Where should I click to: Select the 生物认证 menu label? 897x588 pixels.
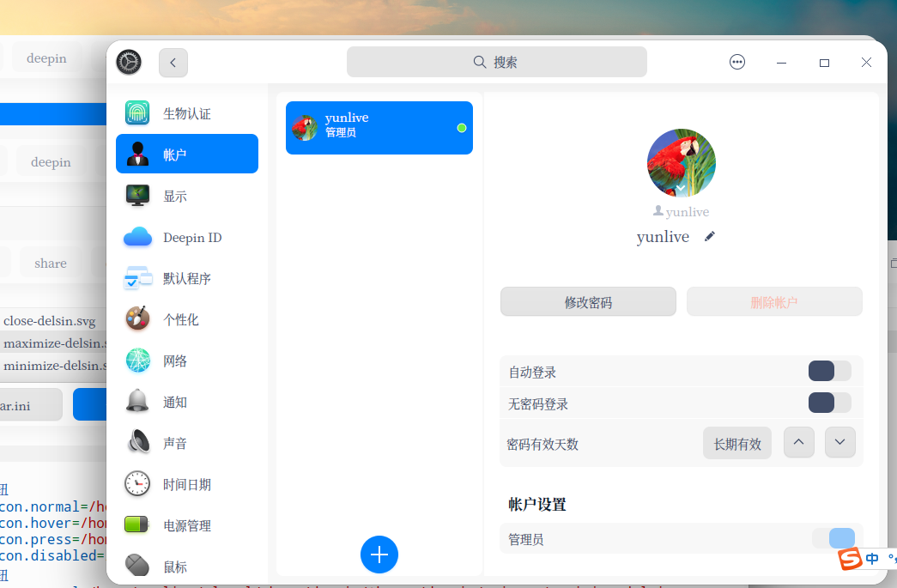[187, 114]
